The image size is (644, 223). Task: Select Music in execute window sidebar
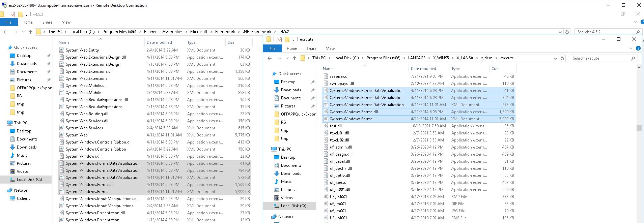tap(286, 182)
